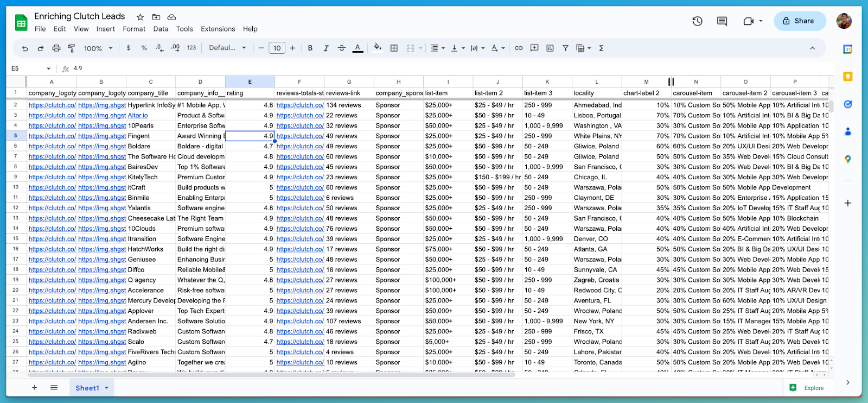
Task: Open the filter views dropdown
Action: click(583, 48)
